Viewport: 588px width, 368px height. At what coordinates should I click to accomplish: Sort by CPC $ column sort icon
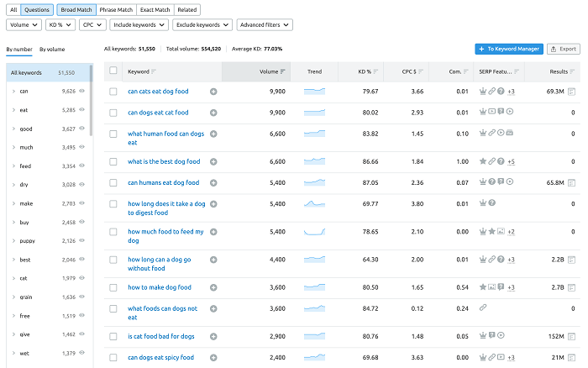pos(421,71)
